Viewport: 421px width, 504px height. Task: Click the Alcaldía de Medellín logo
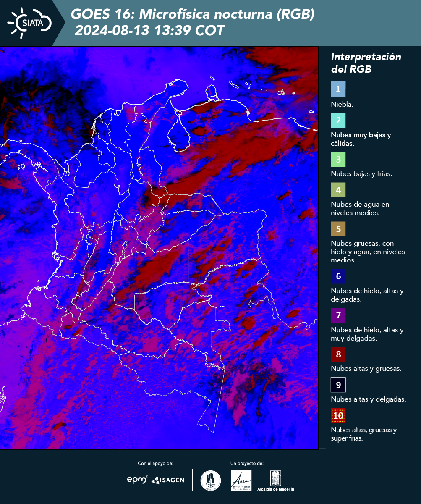(x=276, y=481)
